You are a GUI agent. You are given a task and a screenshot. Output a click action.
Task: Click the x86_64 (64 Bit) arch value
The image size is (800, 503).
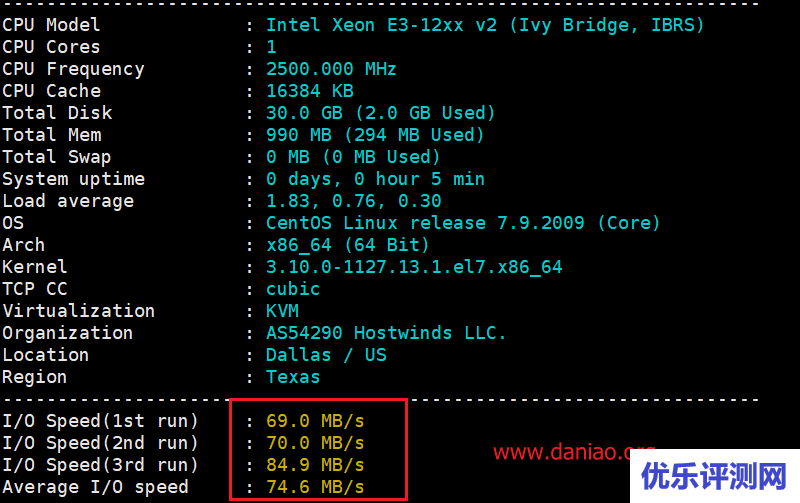click(x=347, y=245)
